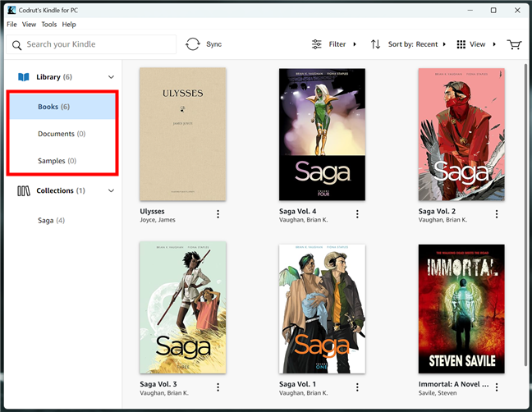This screenshot has height=412, width=532.
Task: Open the three-dot menu for Saga Vol. 4
Action: pyautogui.click(x=357, y=214)
